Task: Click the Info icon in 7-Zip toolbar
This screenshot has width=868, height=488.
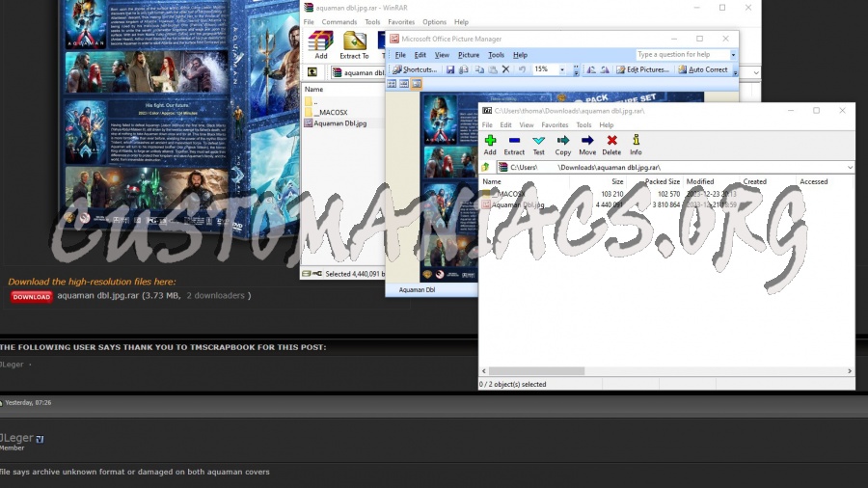Action: [x=637, y=141]
